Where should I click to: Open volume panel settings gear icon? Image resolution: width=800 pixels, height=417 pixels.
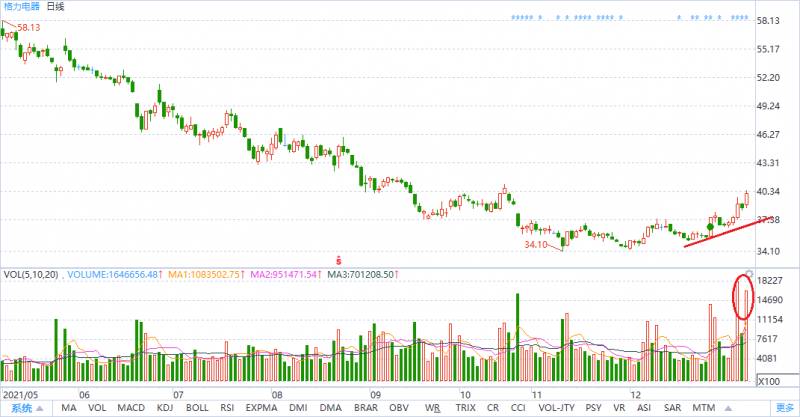click(749, 274)
